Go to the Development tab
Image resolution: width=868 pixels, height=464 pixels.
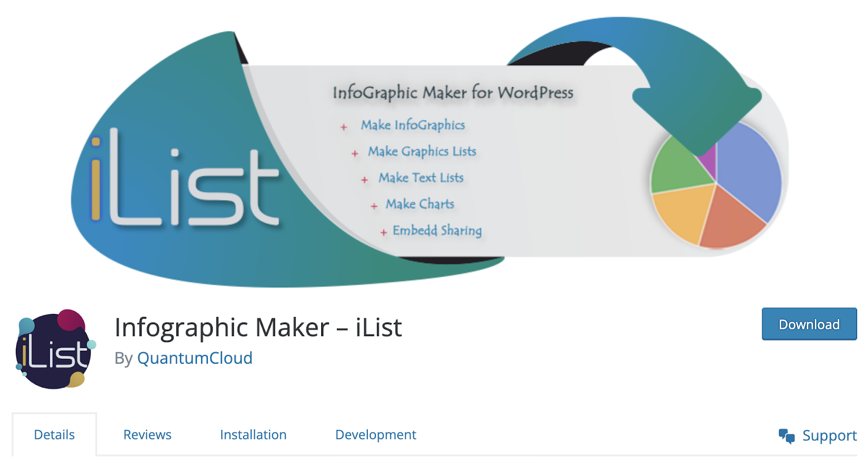pos(376,435)
